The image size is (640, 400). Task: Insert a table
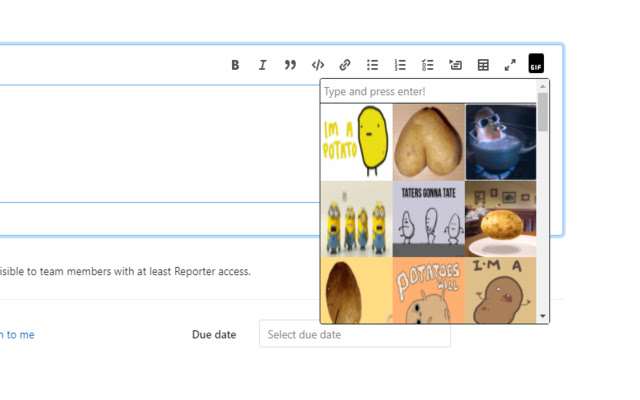483,65
